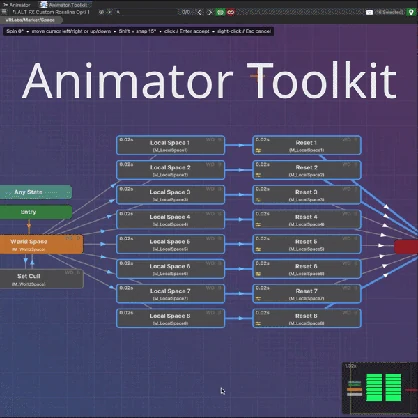The image size is (418, 418).
Task: Select the Local Space 1 state node
Action: click(x=170, y=145)
